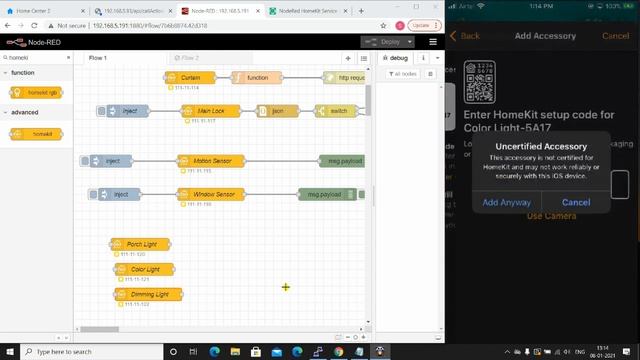
Task: Switch to the Home Center 2 browser tab
Action: pyautogui.click(x=46, y=11)
